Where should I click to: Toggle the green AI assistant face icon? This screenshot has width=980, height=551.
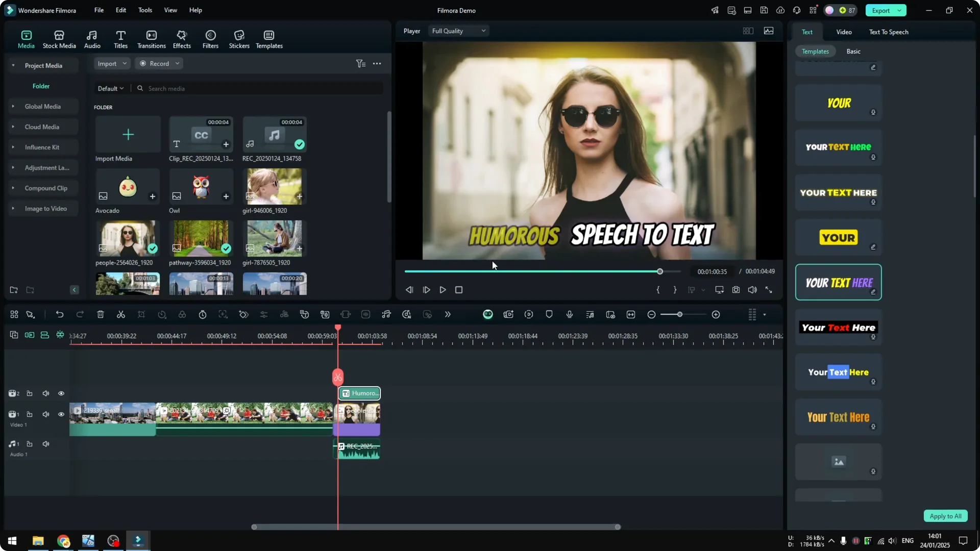click(x=488, y=315)
